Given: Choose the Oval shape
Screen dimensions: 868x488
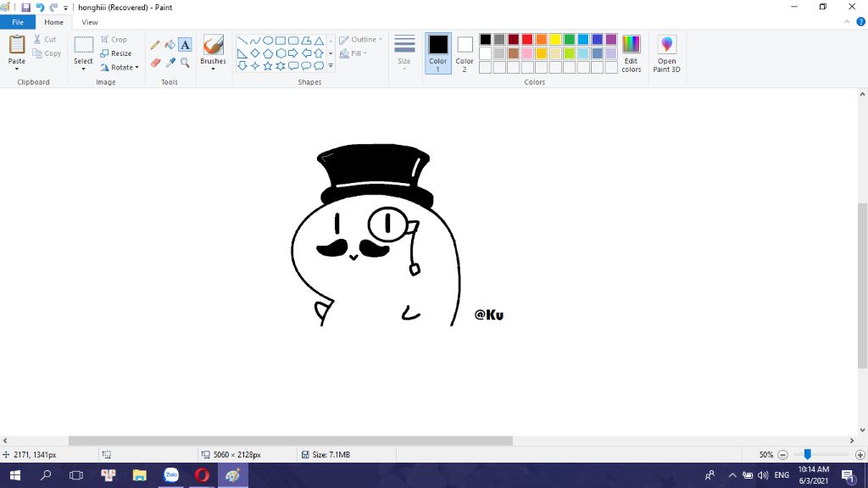Looking at the screenshot, I should click(267, 41).
